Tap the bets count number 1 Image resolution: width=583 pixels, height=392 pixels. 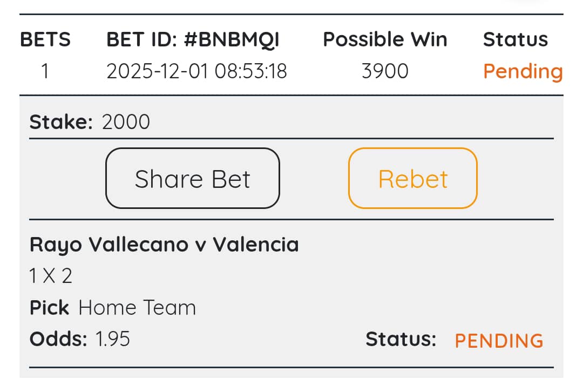coord(45,71)
